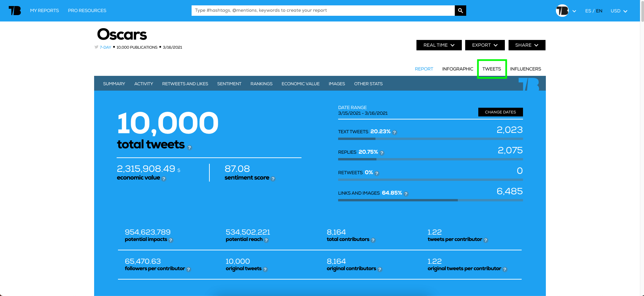Click the 2,315,908.49 economic value

(x=146, y=168)
